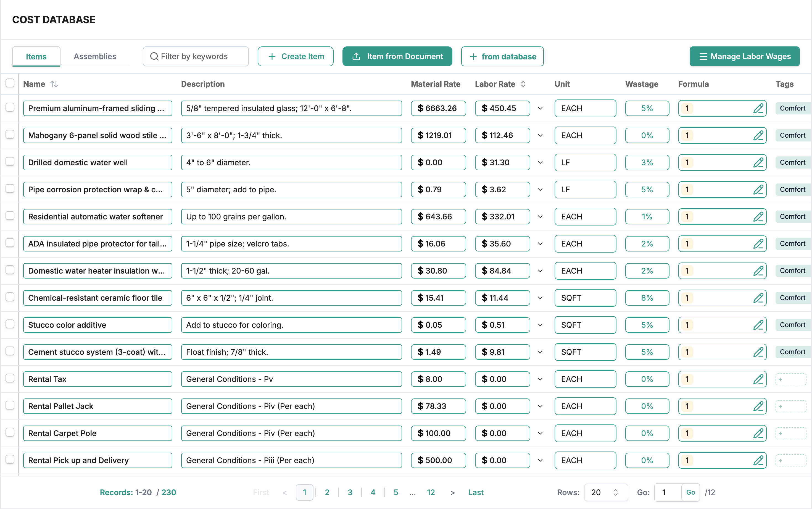Expand labor rate dropdown for $ 112.46
812x509 pixels.
(x=540, y=135)
